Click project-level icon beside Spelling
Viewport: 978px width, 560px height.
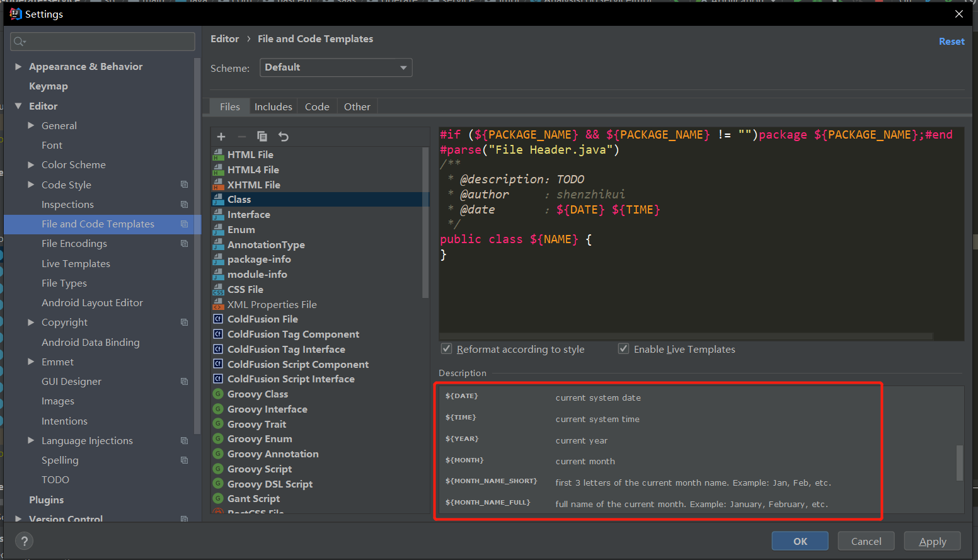[x=184, y=460]
